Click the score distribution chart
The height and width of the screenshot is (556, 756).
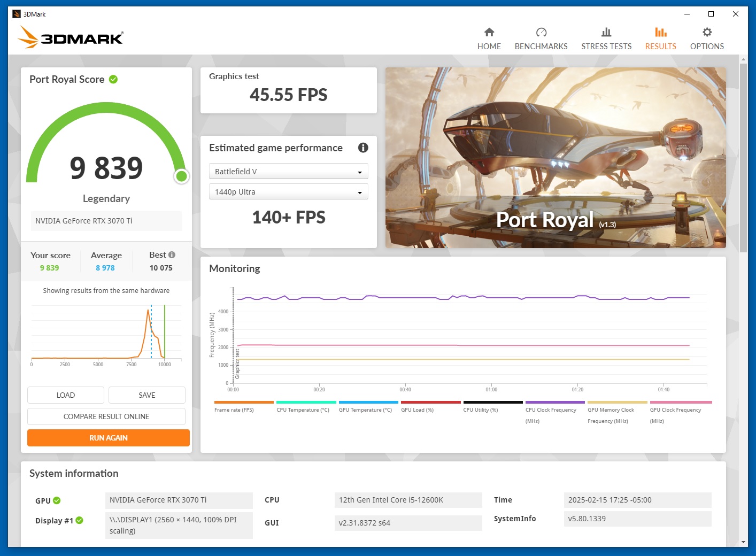pos(106,335)
